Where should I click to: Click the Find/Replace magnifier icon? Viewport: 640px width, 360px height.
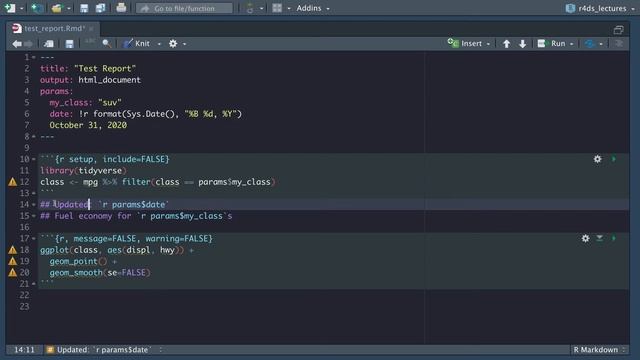click(107, 43)
